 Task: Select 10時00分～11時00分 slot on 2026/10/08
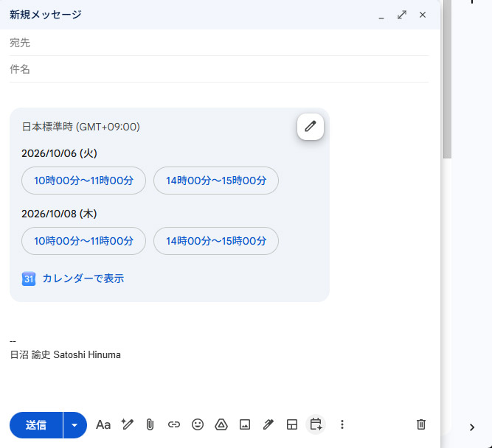click(x=83, y=241)
